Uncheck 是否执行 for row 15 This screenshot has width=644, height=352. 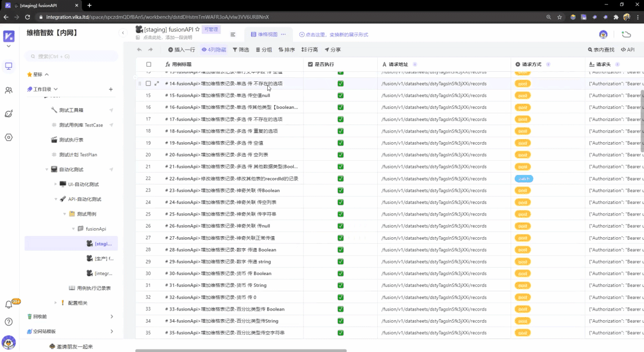[x=340, y=95]
